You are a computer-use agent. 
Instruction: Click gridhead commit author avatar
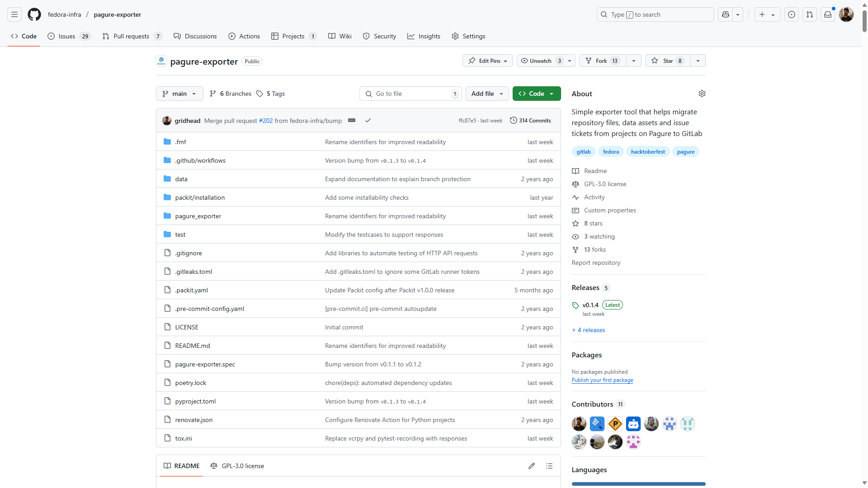click(x=167, y=120)
